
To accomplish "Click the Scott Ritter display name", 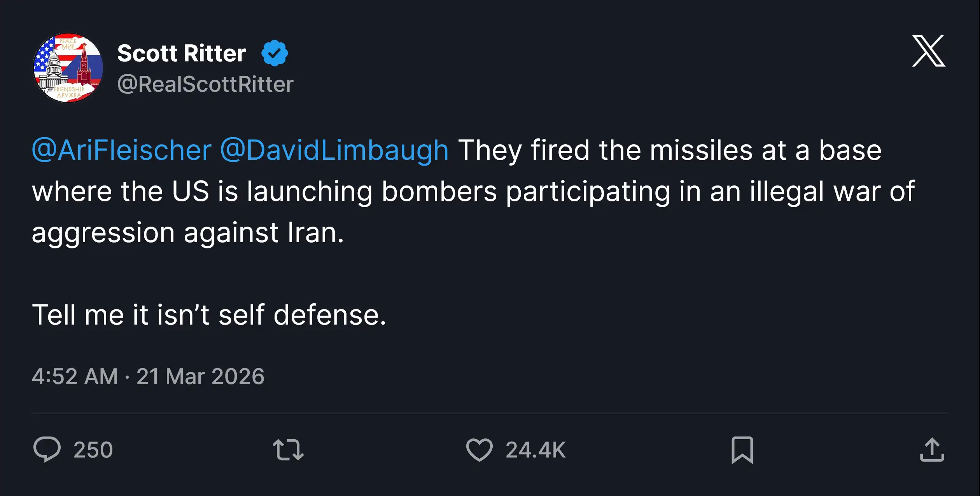I will (x=182, y=53).
